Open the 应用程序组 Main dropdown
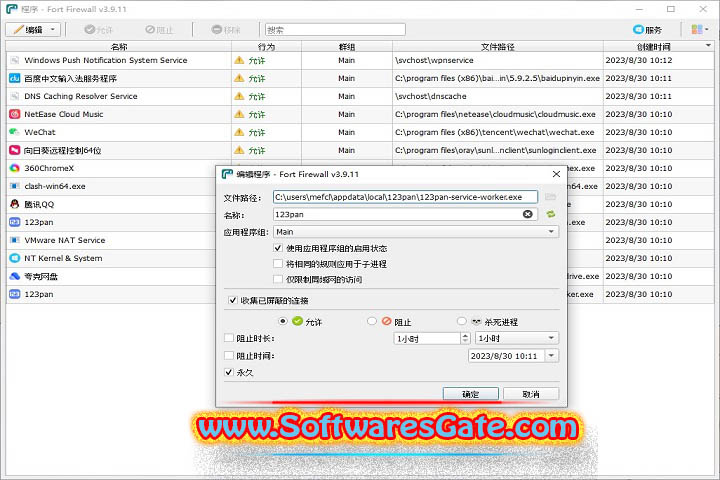This screenshot has height=480, width=720. (x=416, y=232)
